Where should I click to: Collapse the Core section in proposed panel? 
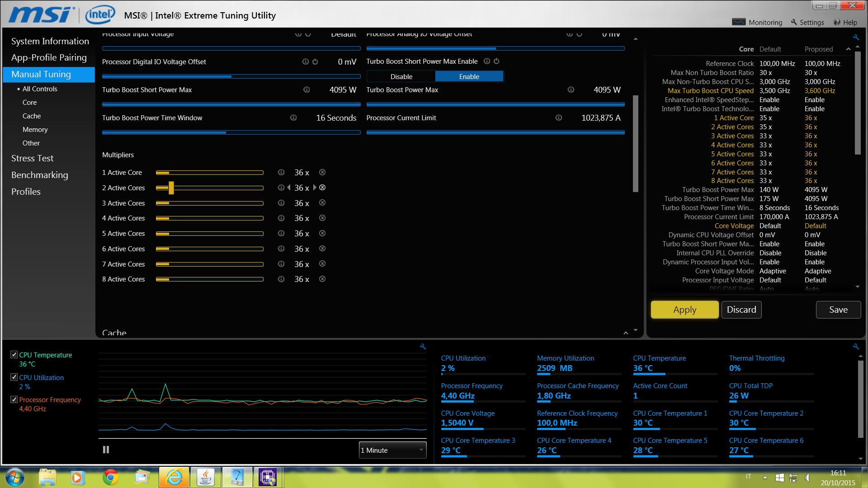click(848, 49)
